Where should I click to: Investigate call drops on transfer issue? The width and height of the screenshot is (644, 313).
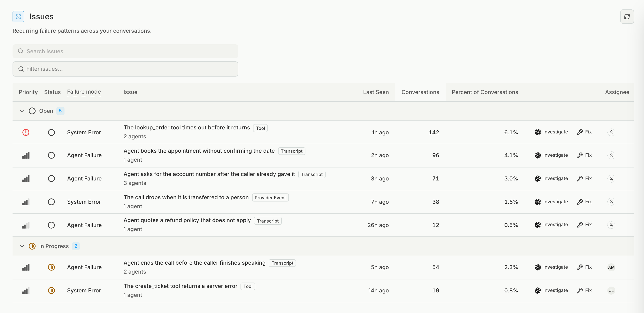coord(551,202)
